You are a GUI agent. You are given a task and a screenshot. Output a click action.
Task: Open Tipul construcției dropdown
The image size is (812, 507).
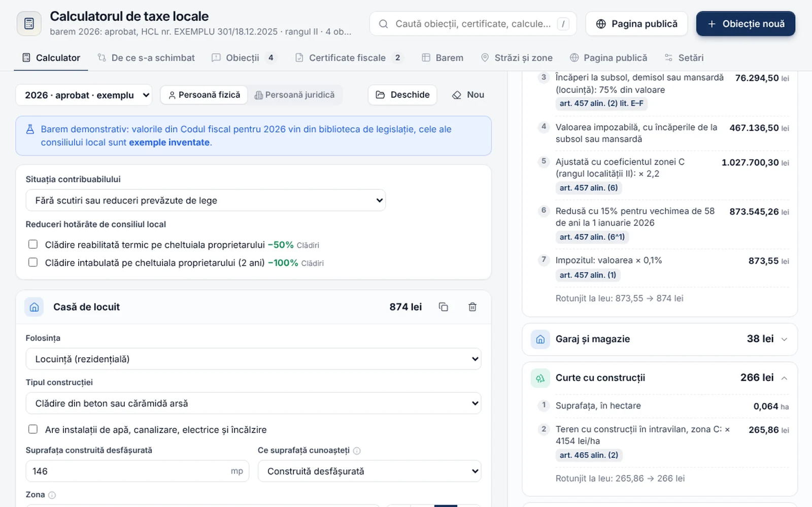[x=253, y=403]
